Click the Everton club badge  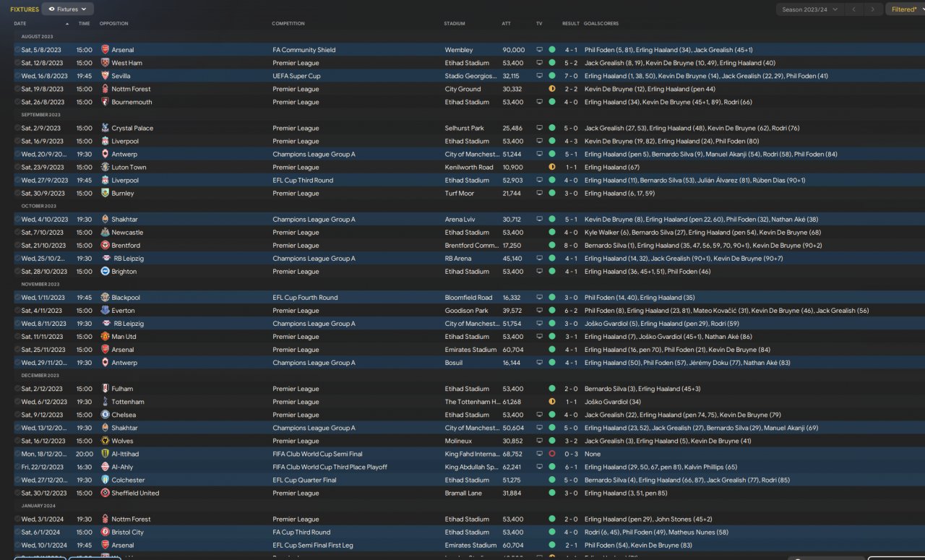[x=106, y=310]
